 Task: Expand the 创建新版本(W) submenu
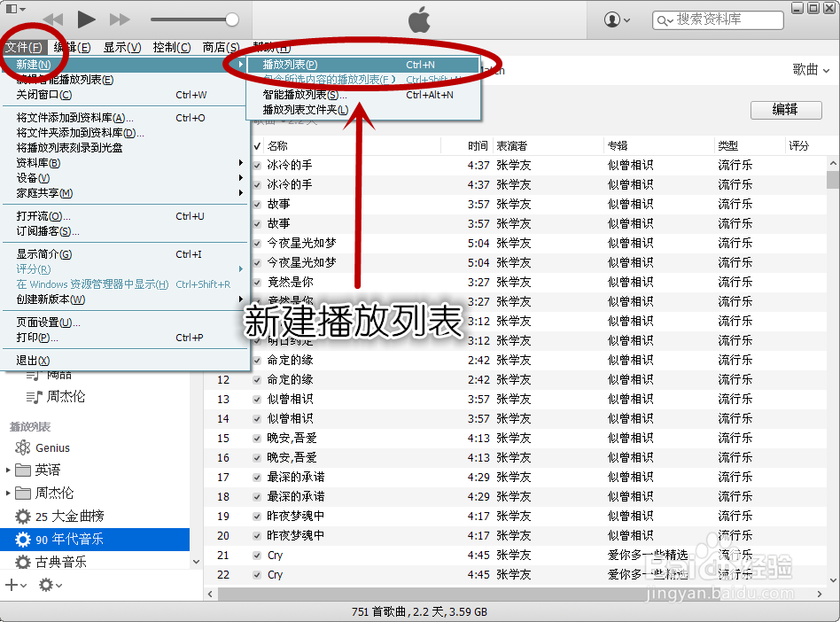[125, 299]
